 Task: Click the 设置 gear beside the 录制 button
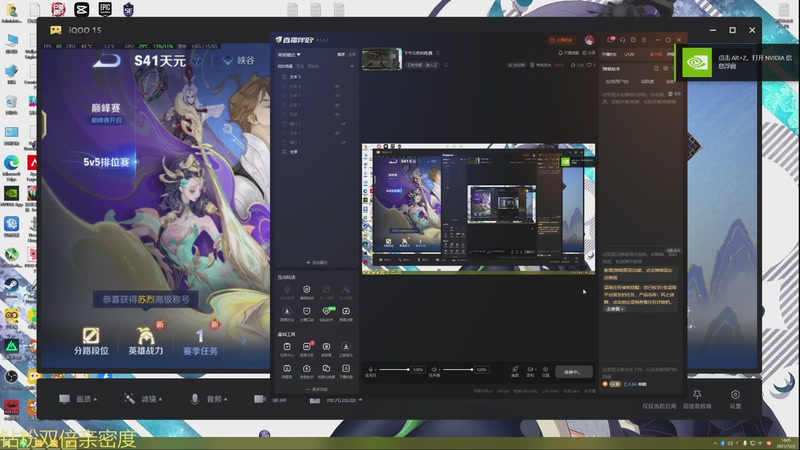pyautogui.click(x=545, y=370)
